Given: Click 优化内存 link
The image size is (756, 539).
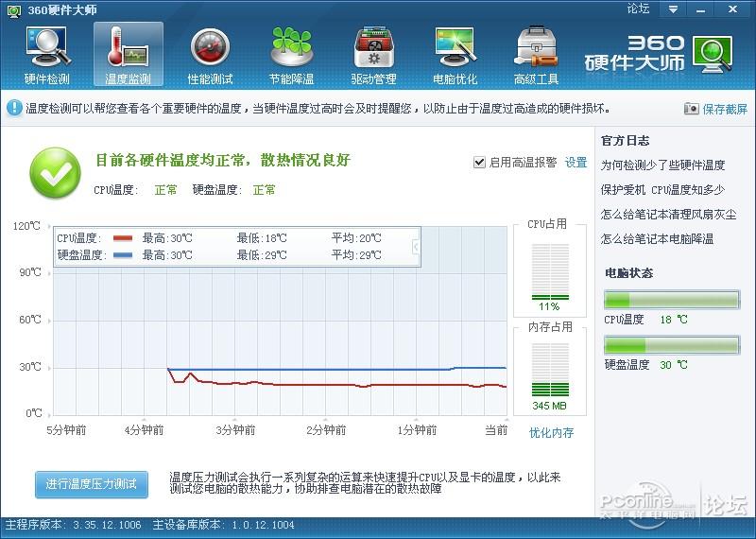Looking at the screenshot, I should point(551,433).
